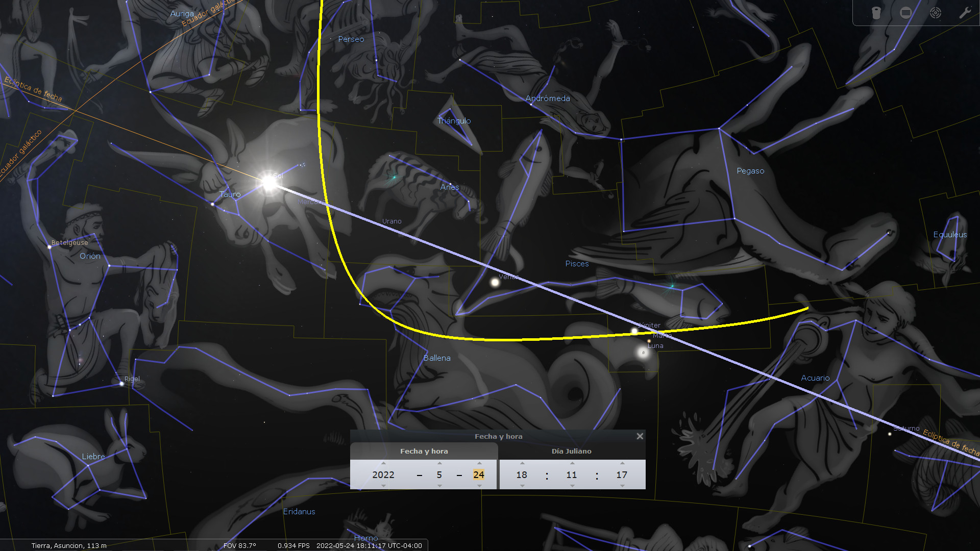Screen dimensions: 980x551
Task: Click the month field showing 5
Action: (x=439, y=474)
